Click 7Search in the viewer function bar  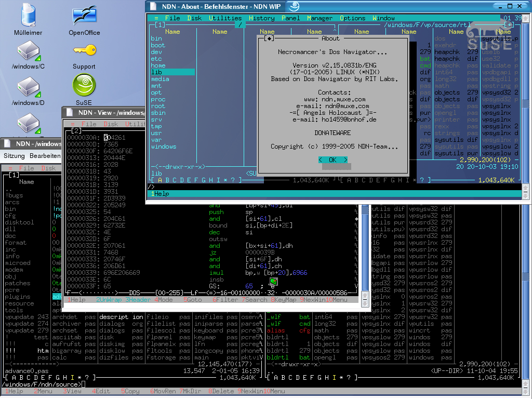(x=255, y=300)
